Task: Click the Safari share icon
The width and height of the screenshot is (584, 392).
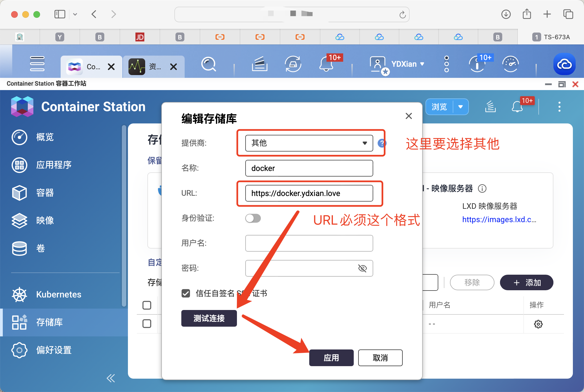Action: pyautogui.click(x=527, y=14)
